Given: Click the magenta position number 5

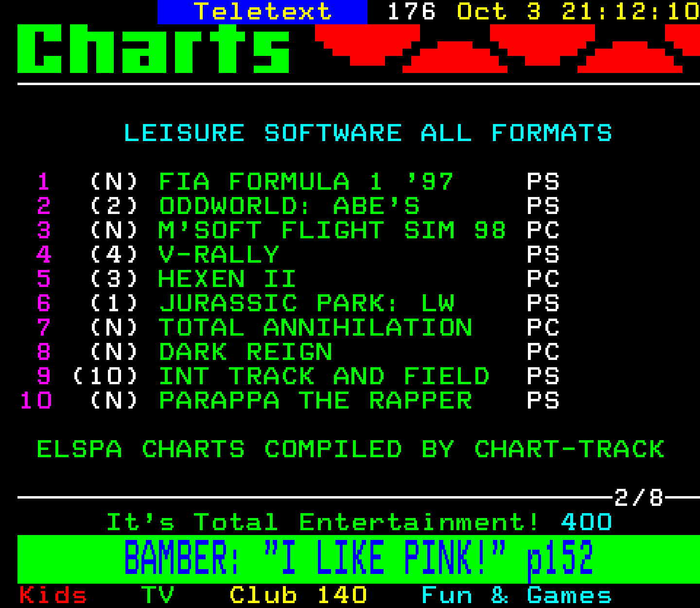Looking at the screenshot, I should pyautogui.click(x=44, y=279).
